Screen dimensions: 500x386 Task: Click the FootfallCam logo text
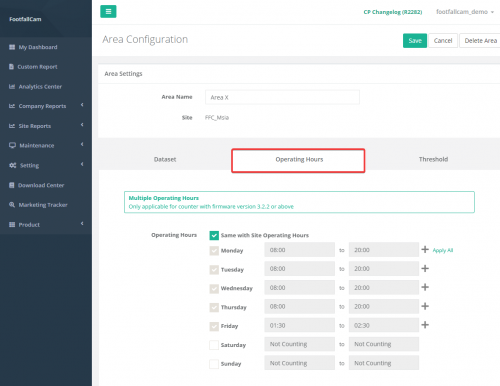point(25,19)
